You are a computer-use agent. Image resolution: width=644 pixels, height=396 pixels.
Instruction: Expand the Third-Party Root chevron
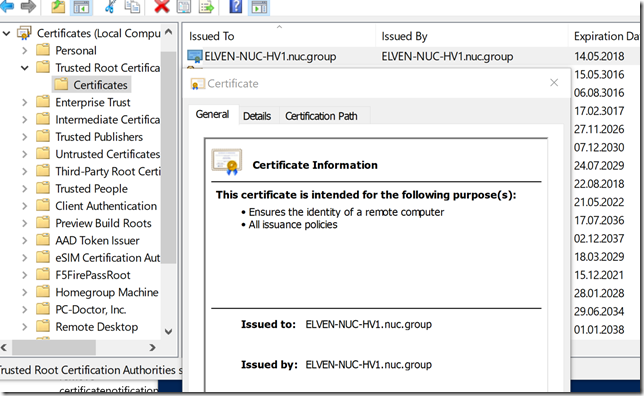click(x=25, y=171)
